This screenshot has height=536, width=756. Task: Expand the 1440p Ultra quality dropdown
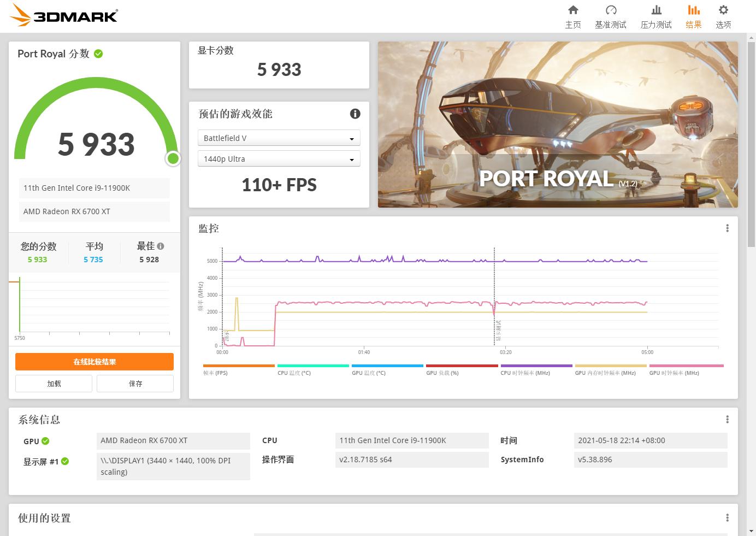279,158
